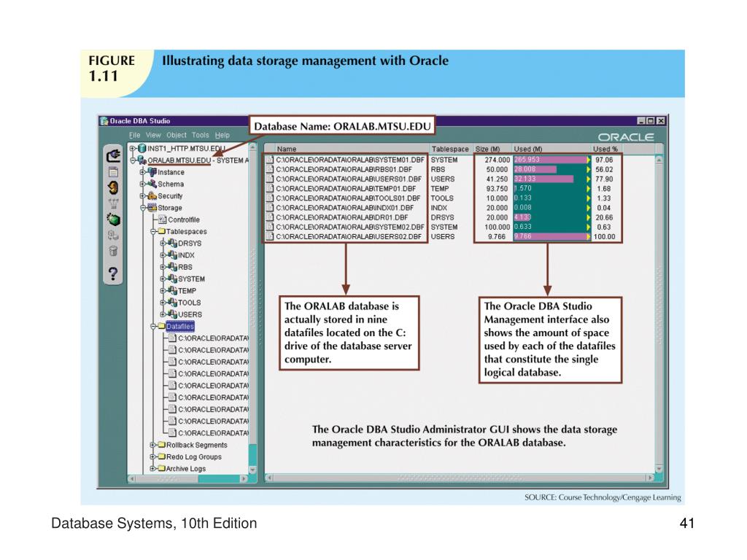Open the Tools menu
Screen dimensions: 747x560
tap(200, 135)
